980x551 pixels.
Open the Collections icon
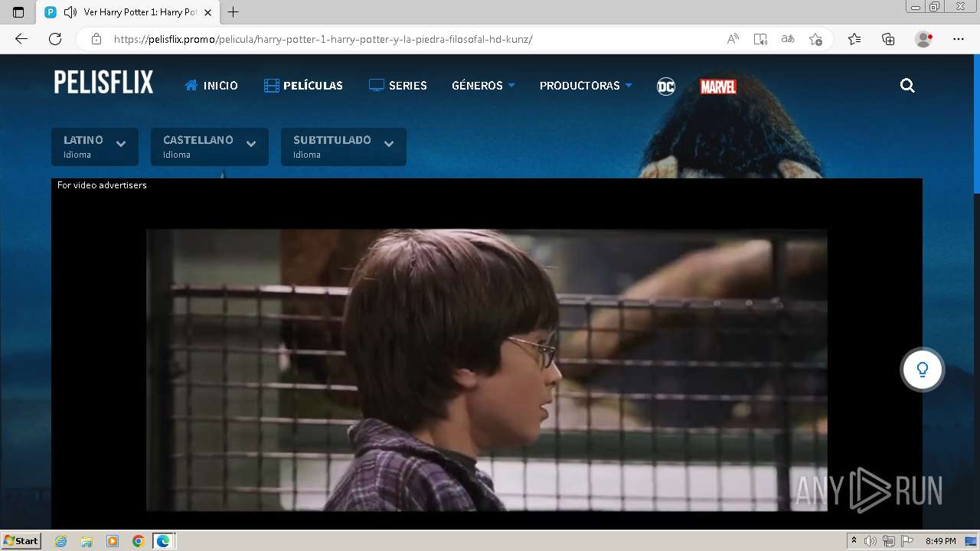pos(888,39)
